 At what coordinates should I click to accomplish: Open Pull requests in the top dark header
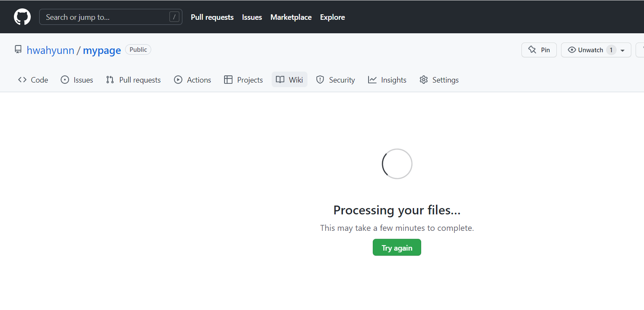[x=212, y=17]
